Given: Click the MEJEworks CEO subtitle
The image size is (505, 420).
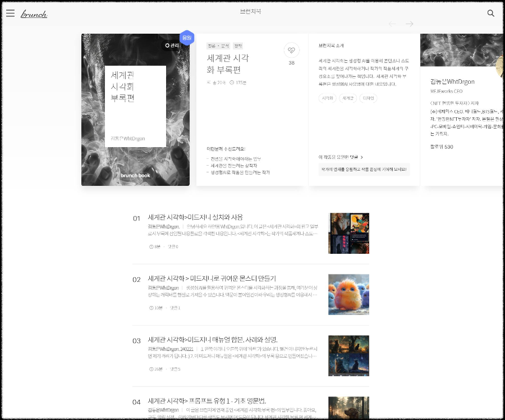Looking at the screenshot, I should [446, 91].
